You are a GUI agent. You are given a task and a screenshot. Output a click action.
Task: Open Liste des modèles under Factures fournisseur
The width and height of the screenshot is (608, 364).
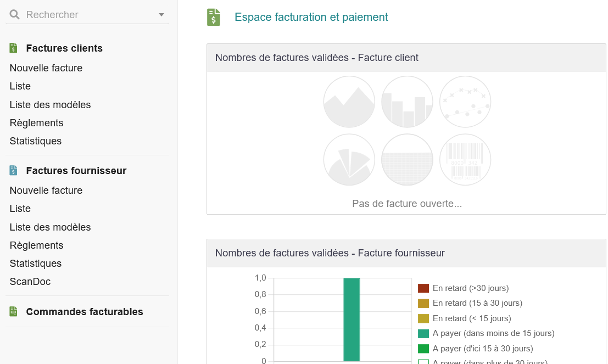coord(50,227)
